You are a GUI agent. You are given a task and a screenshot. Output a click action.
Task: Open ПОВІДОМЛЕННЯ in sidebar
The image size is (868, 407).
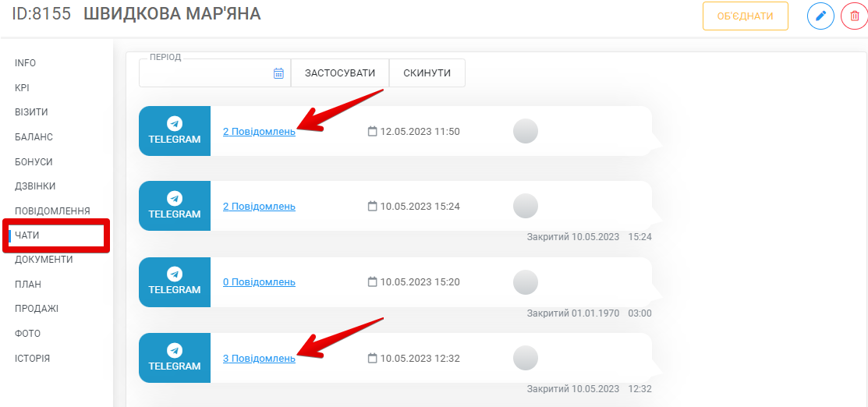[x=52, y=211]
